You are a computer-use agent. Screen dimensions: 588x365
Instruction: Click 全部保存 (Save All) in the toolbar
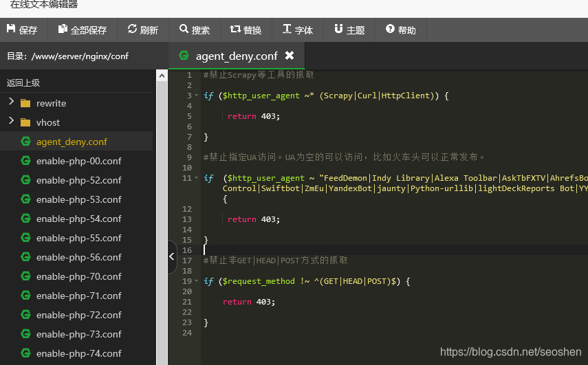83,30
